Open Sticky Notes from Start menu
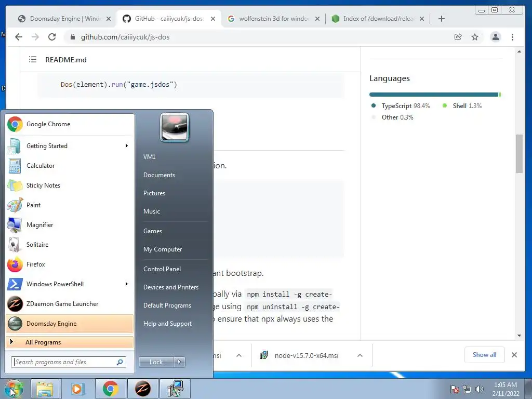This screenshot has height=399, width=532. (70, 185)
